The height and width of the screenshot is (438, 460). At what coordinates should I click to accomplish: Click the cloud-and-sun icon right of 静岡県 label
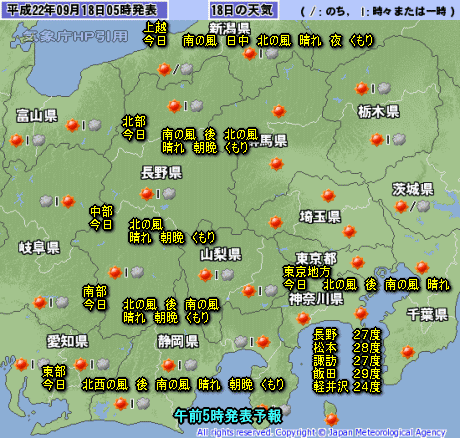(252, 342)
